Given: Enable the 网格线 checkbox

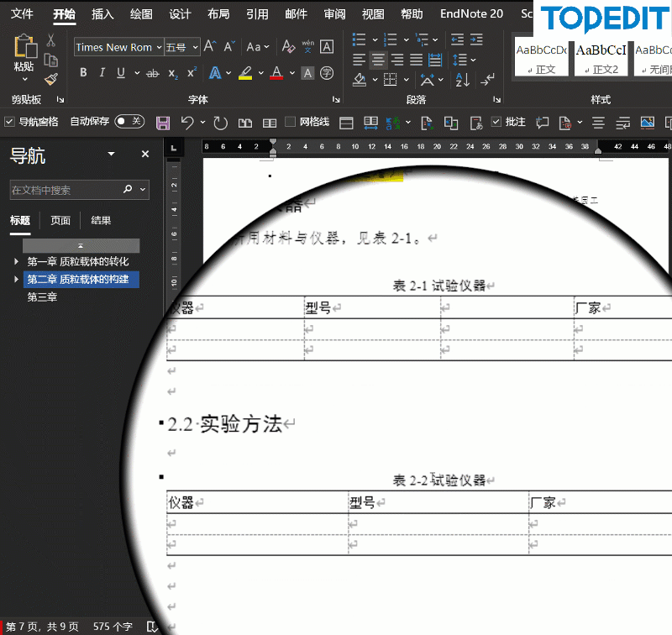Looking at the screenshot, I should tap(290, 122).
